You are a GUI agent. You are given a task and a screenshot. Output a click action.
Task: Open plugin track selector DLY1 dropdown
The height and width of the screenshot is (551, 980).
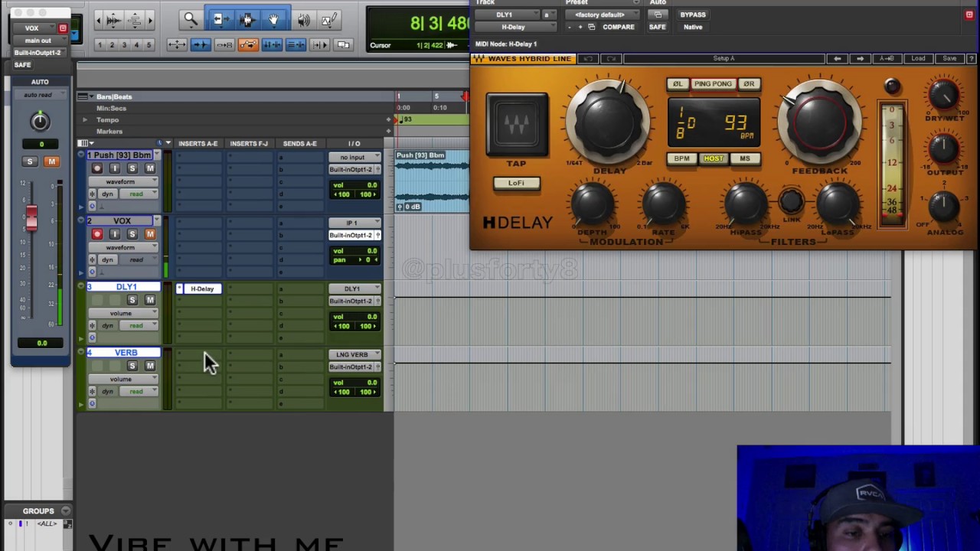point(508,15)
